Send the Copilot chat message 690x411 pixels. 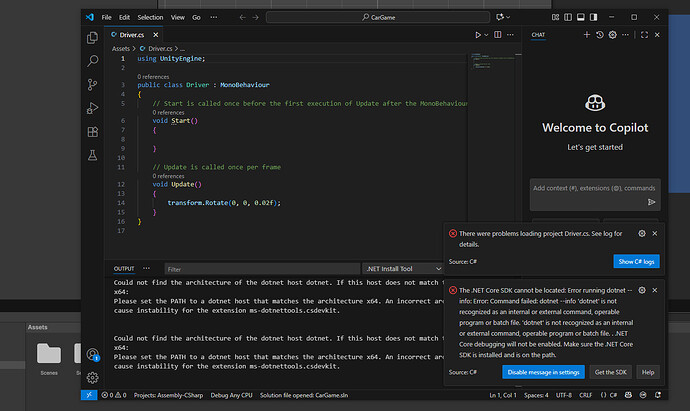pos(651,201)
